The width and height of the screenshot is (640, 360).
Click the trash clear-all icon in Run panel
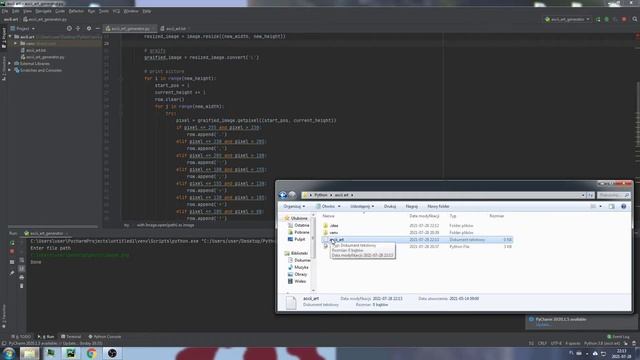pyautogui.click(x=22, y=286)
